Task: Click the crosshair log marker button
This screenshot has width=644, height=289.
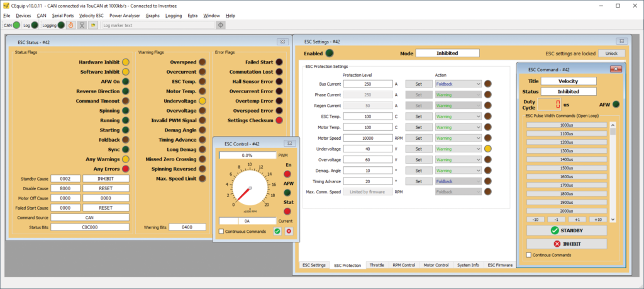Action: click(x=221, y=25)
